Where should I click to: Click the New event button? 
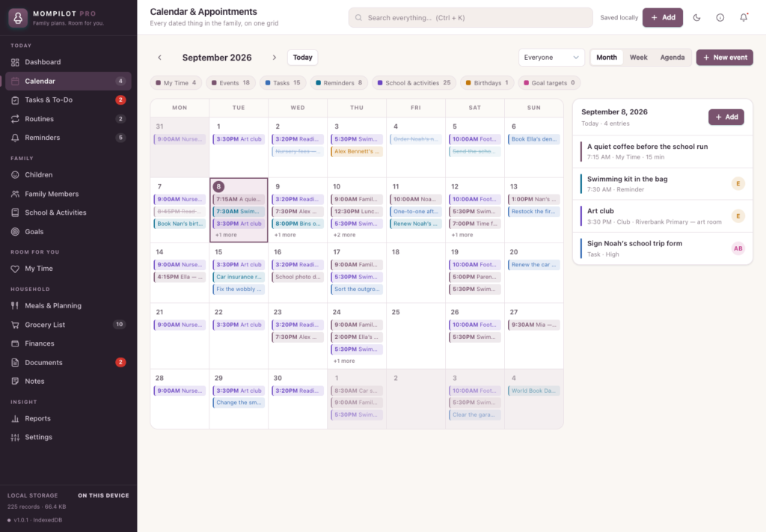[x=724, y=58]
